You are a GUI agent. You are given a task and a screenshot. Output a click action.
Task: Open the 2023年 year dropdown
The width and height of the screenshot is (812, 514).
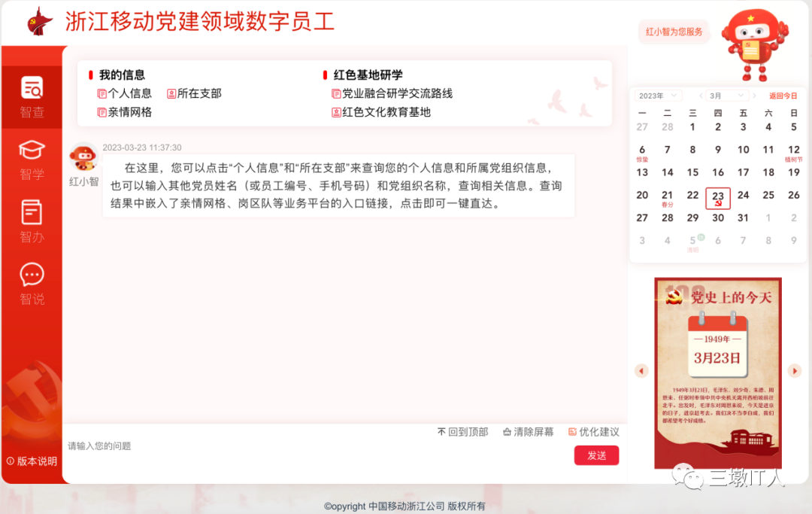658,96
